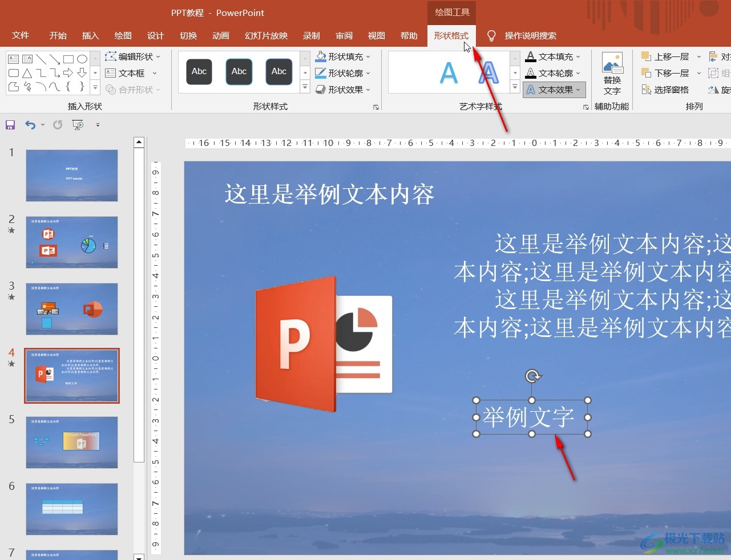Choose the right brace shape
731x560 pixels.
(x=82, y=87)
